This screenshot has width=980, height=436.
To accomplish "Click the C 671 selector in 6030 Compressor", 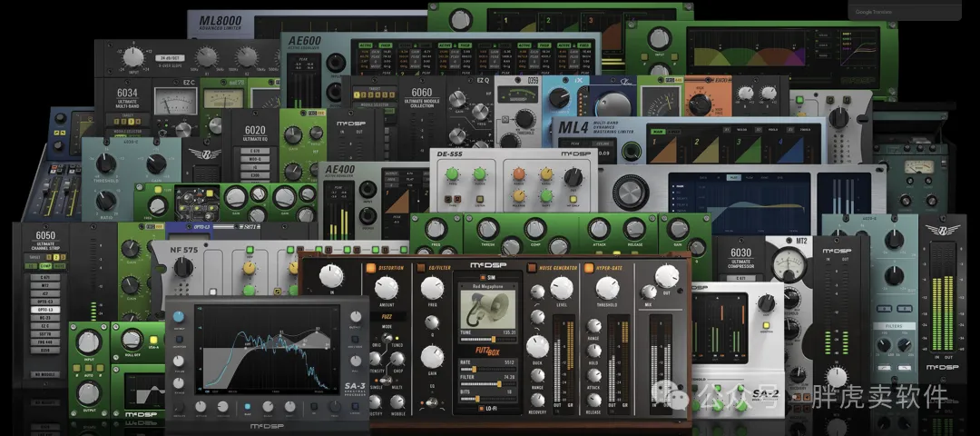I will click(740, 278).
